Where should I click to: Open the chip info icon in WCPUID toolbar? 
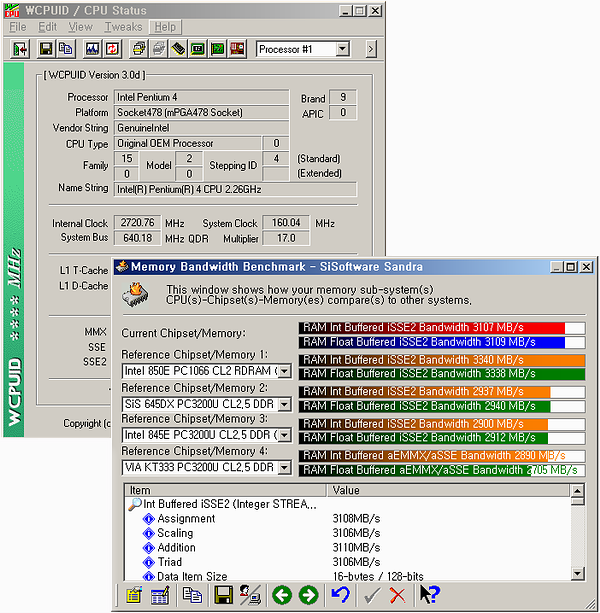pos(178,49)
